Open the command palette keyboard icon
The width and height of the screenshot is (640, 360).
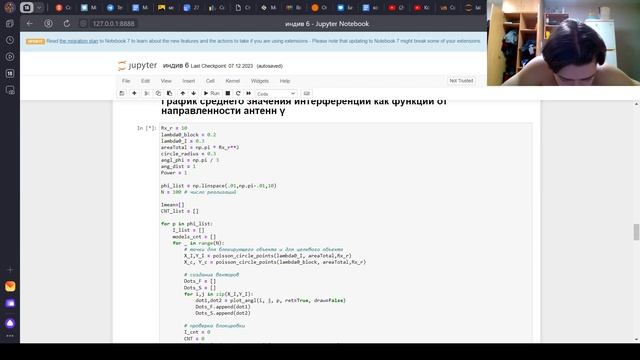[x=307, y=93]
